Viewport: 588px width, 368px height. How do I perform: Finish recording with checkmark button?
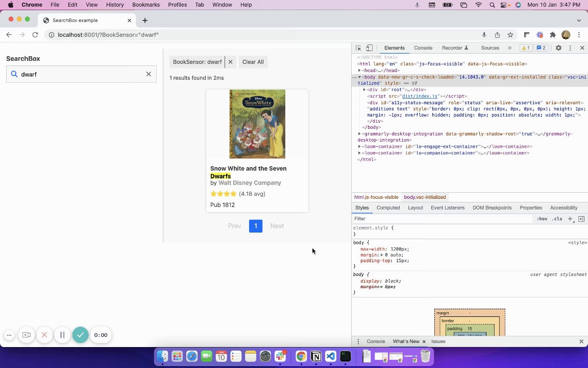pyautogui.click(x=80, y=335)
